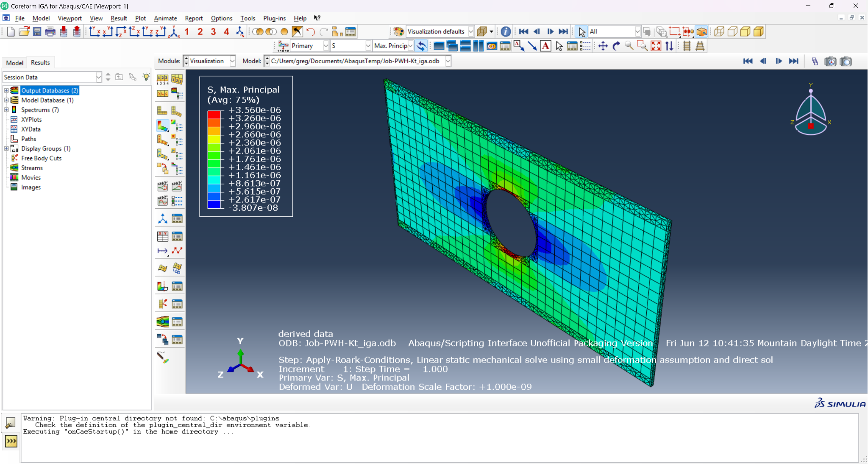The image size is (868, 464).
Task: Select the Box Zoom tool
Action: point(642,46)
